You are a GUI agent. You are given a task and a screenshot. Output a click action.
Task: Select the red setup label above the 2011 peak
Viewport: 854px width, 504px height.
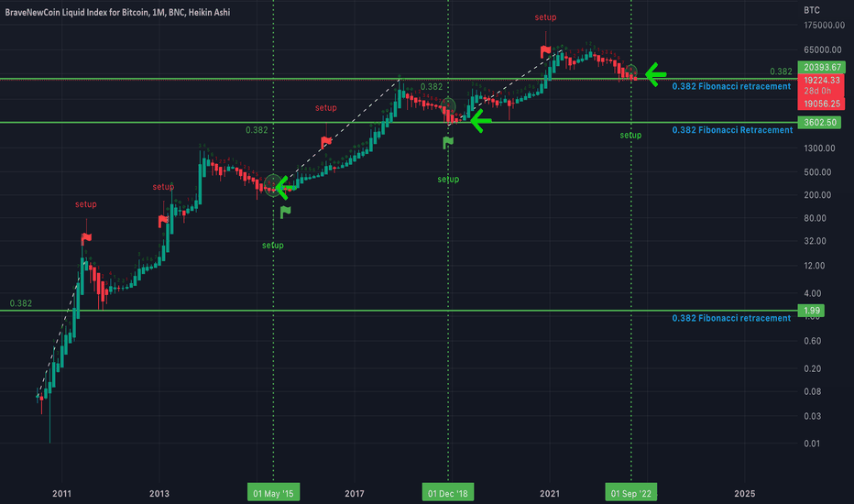coord(85,204)
